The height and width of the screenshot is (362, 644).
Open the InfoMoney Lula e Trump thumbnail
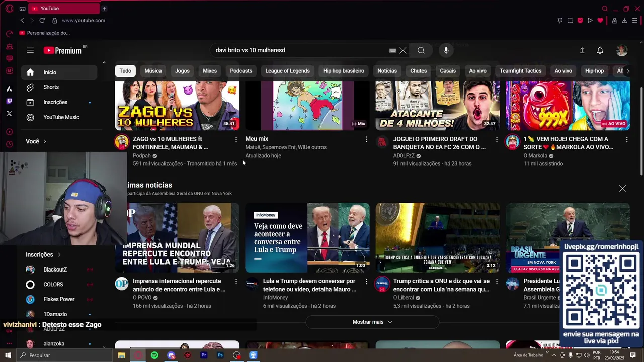307,237
